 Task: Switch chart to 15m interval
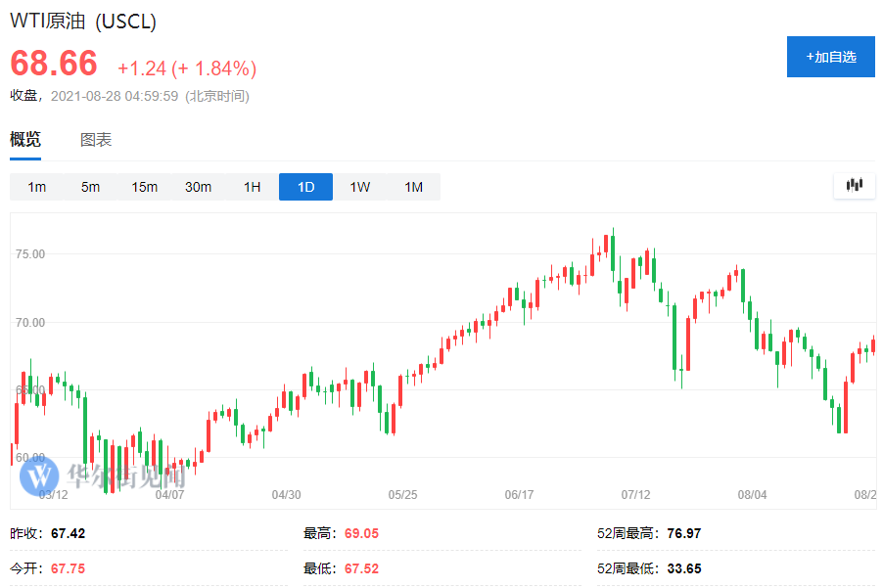point(145,187)
